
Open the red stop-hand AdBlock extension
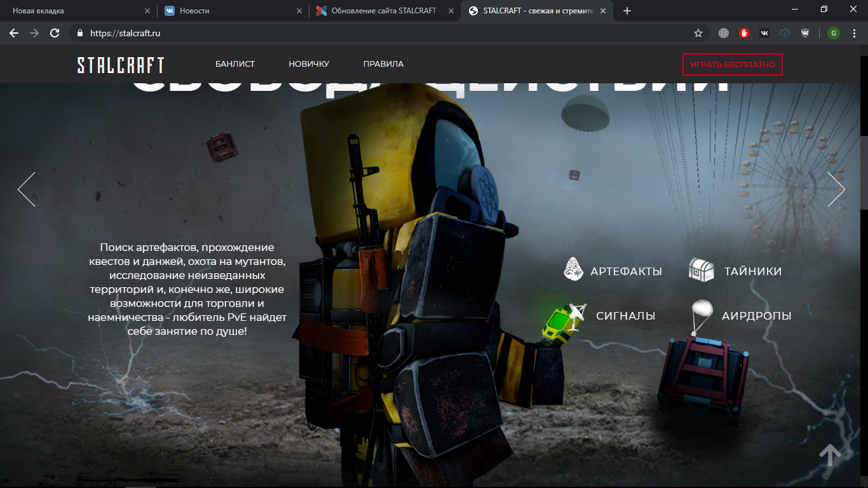(744, 33)
